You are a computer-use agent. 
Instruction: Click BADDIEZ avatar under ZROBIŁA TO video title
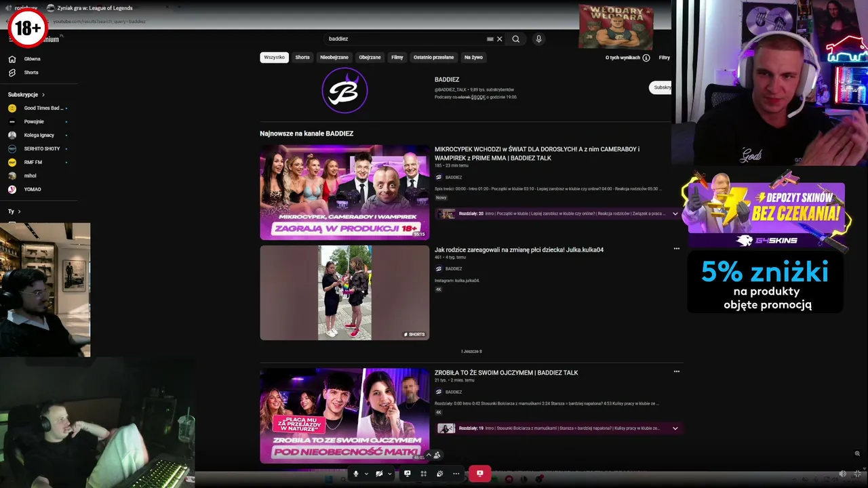click(x=438, y=392)
